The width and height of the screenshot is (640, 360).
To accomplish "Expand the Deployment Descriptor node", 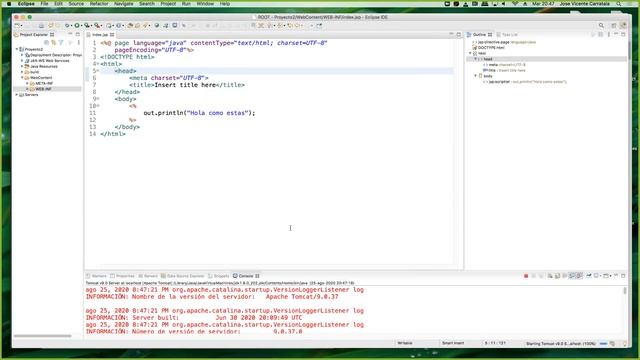I will [x=22, y=55].
